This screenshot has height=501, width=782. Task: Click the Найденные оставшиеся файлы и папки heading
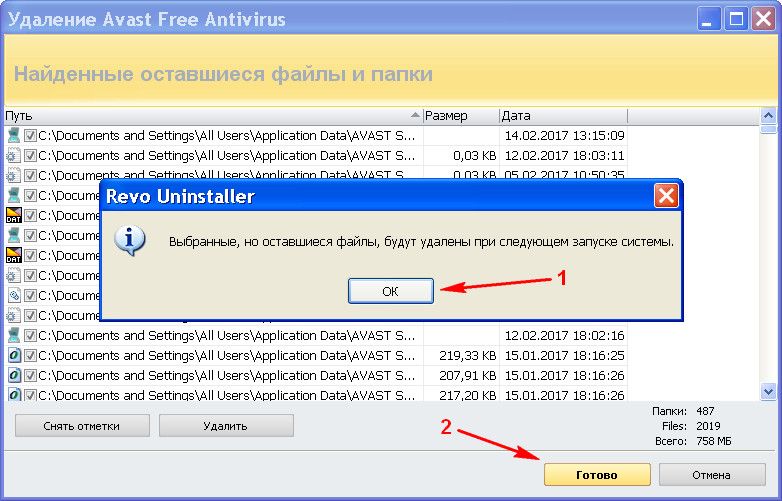pos(223,74)
